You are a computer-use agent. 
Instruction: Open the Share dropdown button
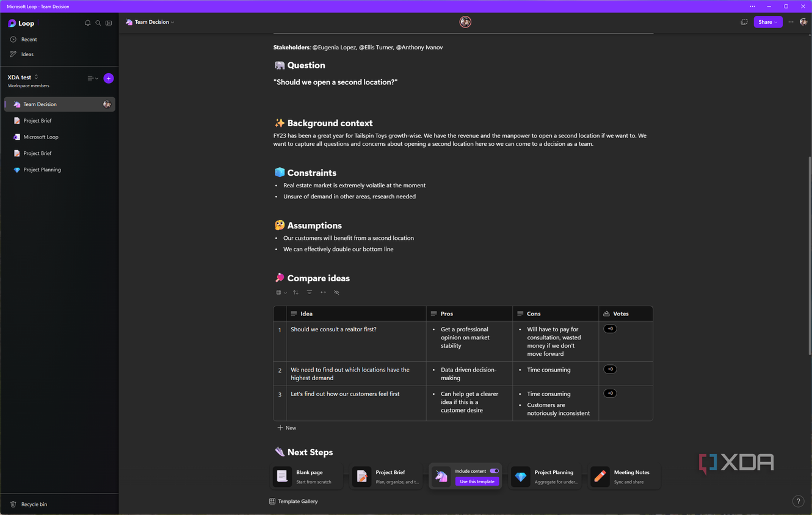coord(768,22)
